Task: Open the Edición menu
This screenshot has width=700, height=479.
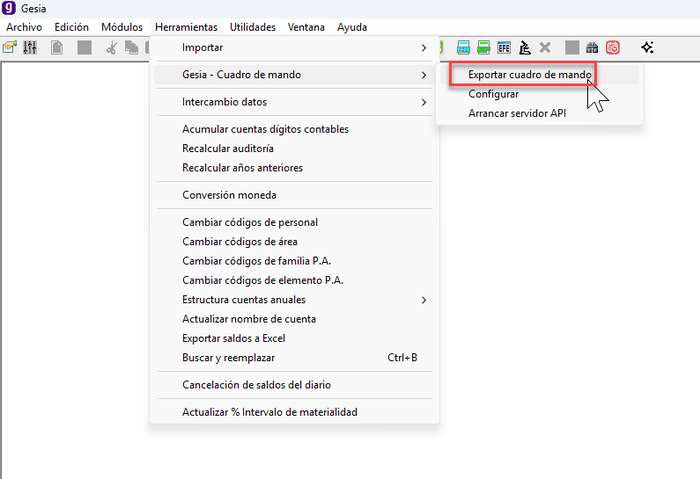Action: pos(71,27)
